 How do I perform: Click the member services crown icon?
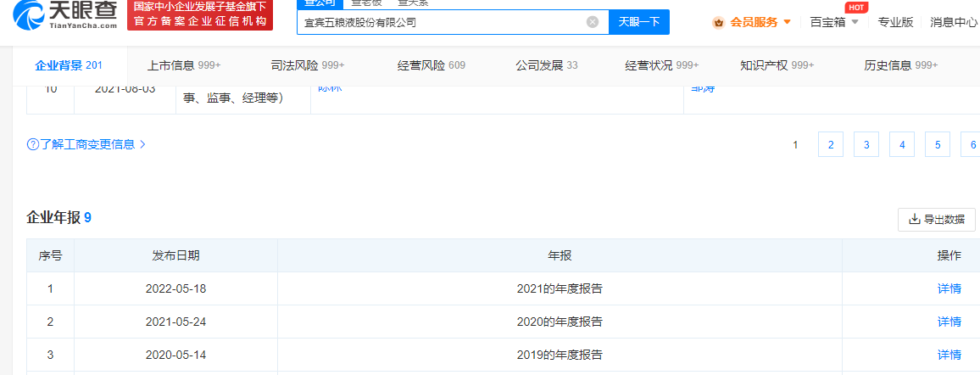[718, 22]
